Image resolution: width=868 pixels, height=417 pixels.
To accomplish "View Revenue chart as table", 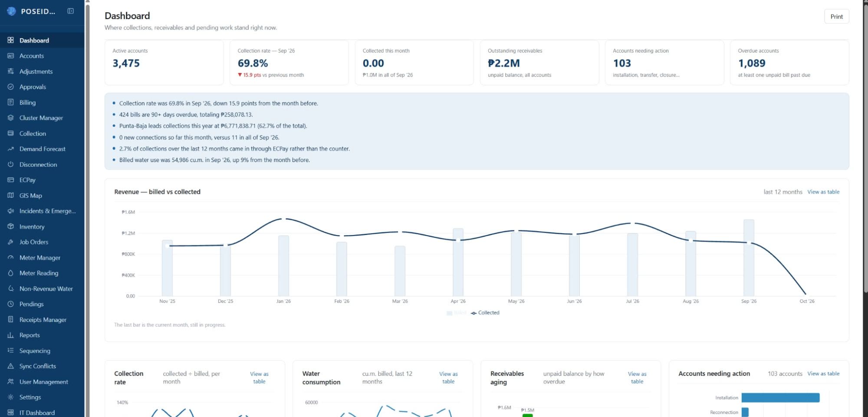I will click(823, 192).
